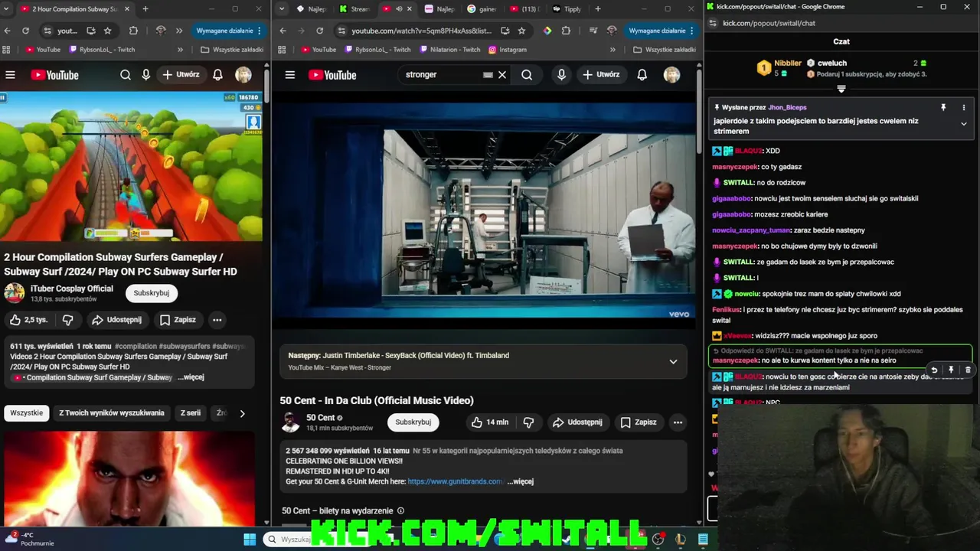Open Windows Start menu
The height and width of the screenshot is (551, 980).
250,540
